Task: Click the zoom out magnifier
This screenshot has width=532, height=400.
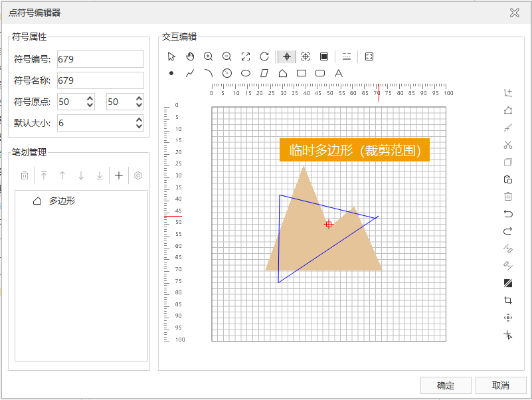Action: pyautogui.click(x=227, y=56)
